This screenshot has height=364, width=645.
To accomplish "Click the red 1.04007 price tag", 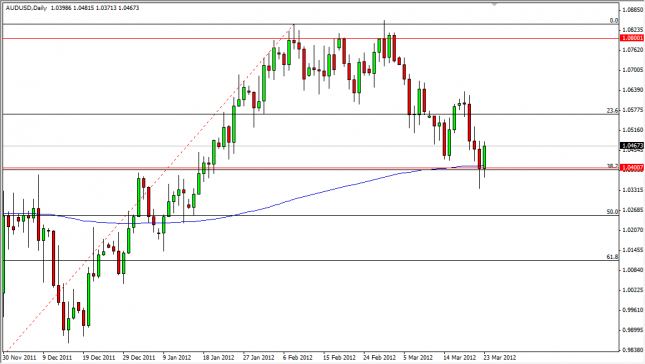I will (x=632, y=168).
